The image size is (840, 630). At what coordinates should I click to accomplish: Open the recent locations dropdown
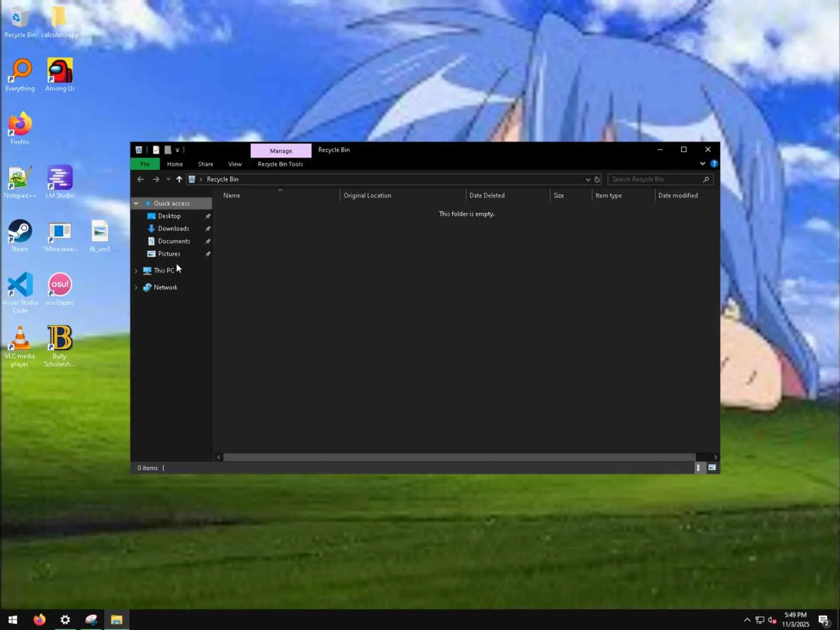[168, 180]
